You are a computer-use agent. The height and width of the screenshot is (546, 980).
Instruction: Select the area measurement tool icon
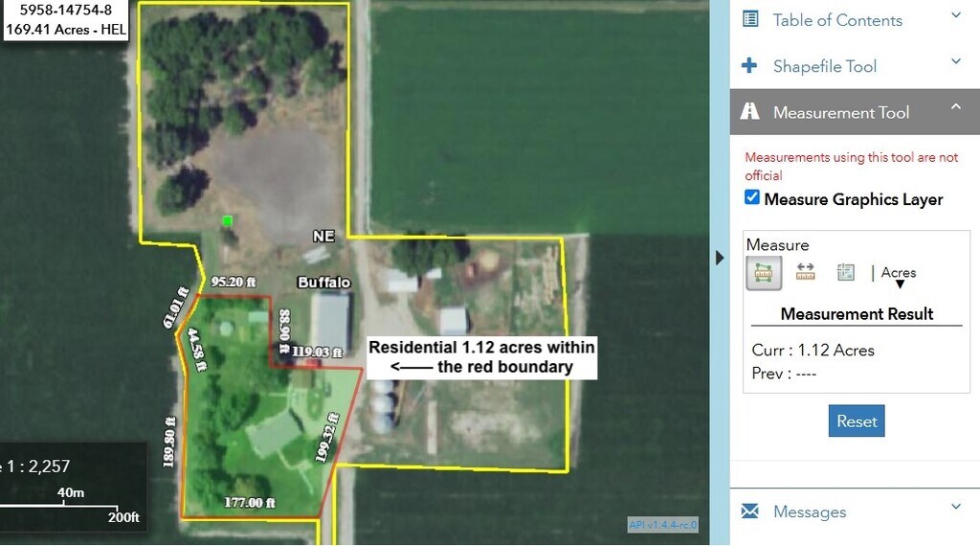point(764,273)
